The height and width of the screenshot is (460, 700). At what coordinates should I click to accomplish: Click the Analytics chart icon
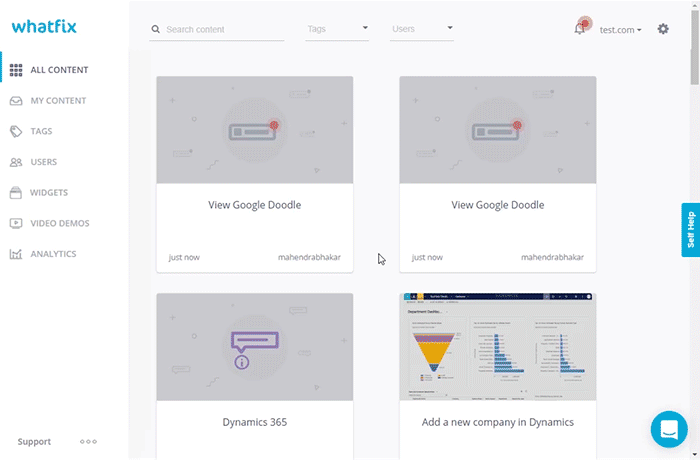click(x=16, y=254)
